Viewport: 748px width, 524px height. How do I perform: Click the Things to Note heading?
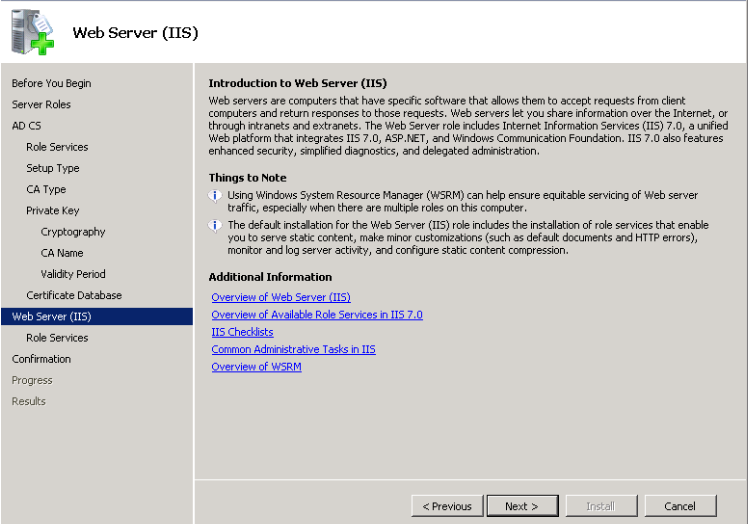(248, 178)
